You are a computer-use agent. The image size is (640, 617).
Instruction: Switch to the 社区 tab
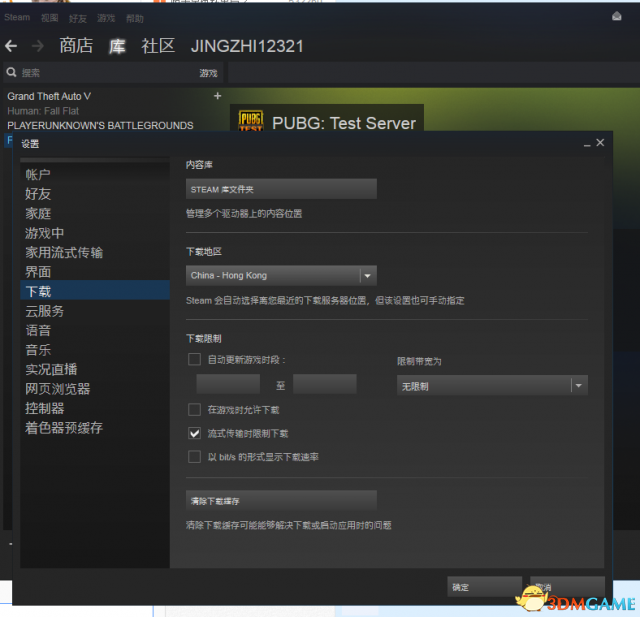click(x=158, y=46)
